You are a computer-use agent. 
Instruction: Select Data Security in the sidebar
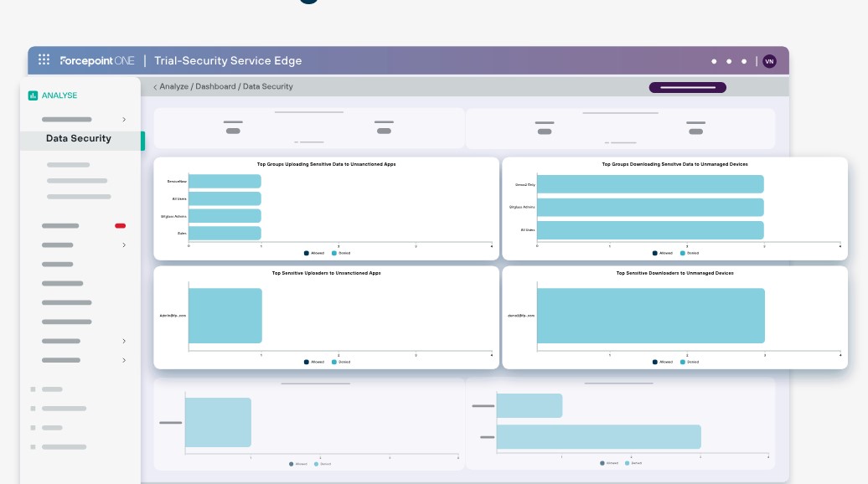(x=82, y=141)
